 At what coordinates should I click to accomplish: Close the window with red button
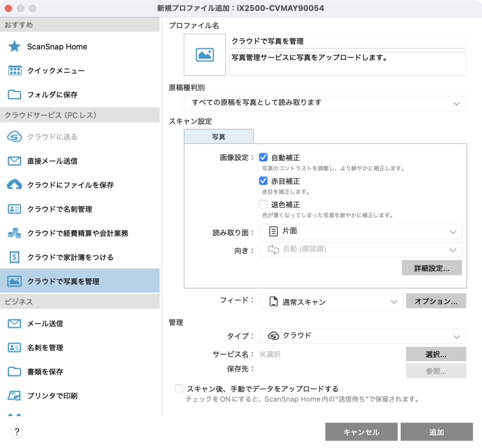coord(8,8)
